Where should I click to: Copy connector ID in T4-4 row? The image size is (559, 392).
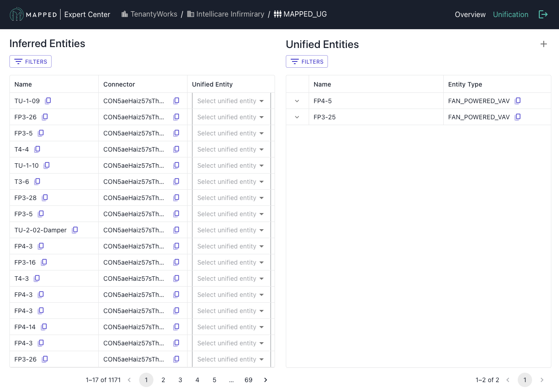point(176,149)
